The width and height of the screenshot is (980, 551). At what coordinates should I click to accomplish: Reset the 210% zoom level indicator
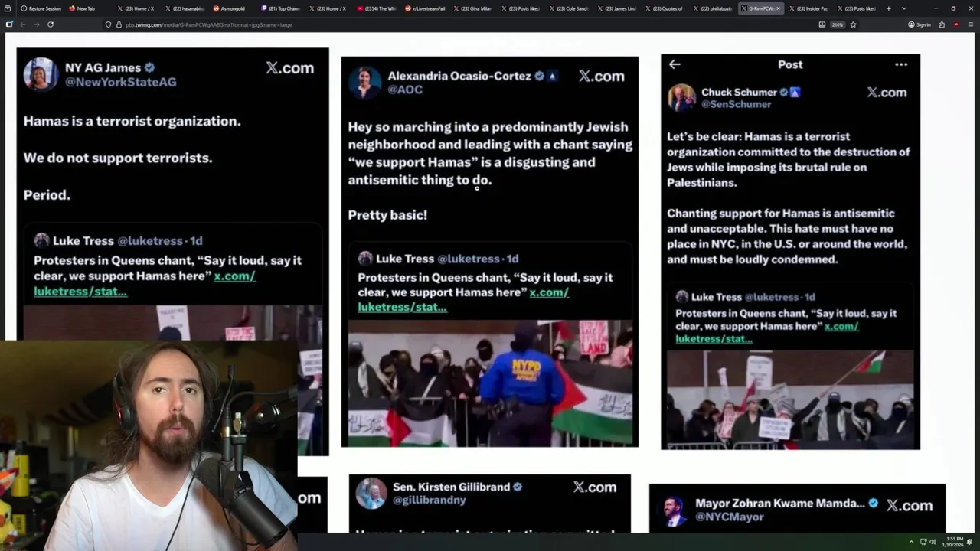tap(838, 24)
